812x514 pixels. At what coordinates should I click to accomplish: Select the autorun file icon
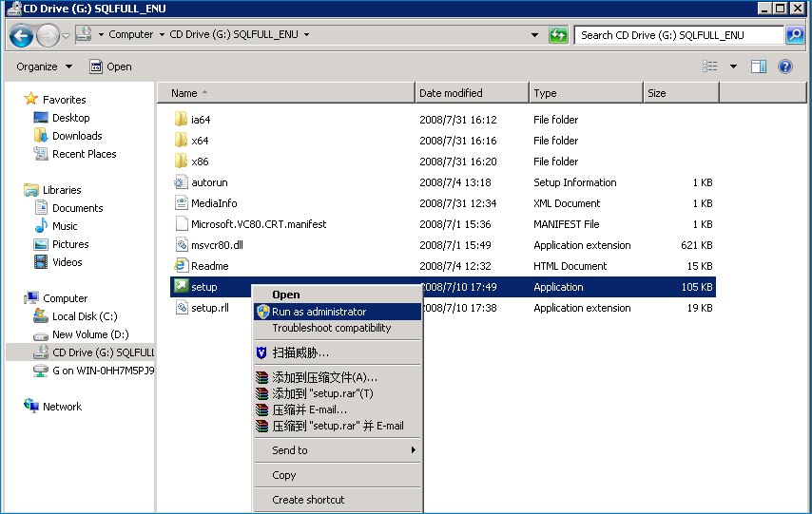tap(181, 182)
